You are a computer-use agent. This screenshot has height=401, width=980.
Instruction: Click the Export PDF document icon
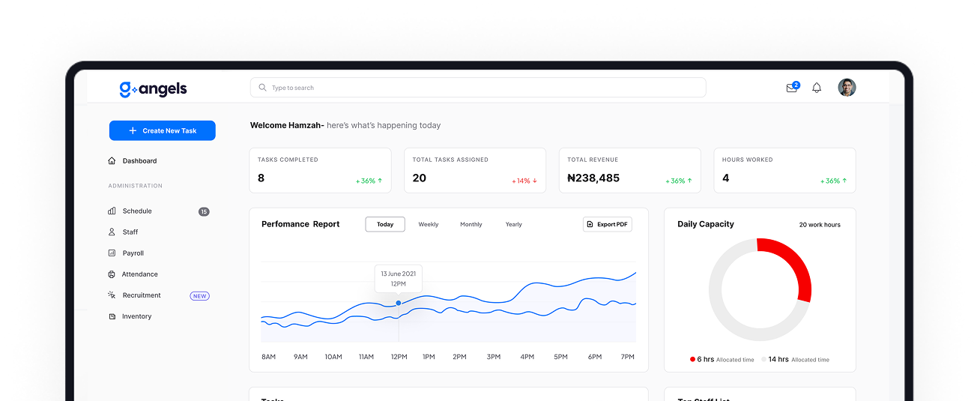point(590,224)
